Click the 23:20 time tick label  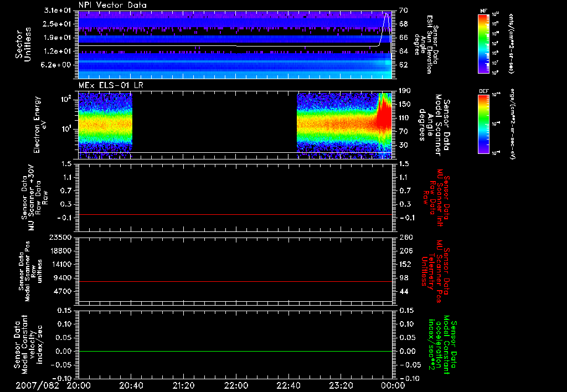pyautogui.click(x=341, y=385)
